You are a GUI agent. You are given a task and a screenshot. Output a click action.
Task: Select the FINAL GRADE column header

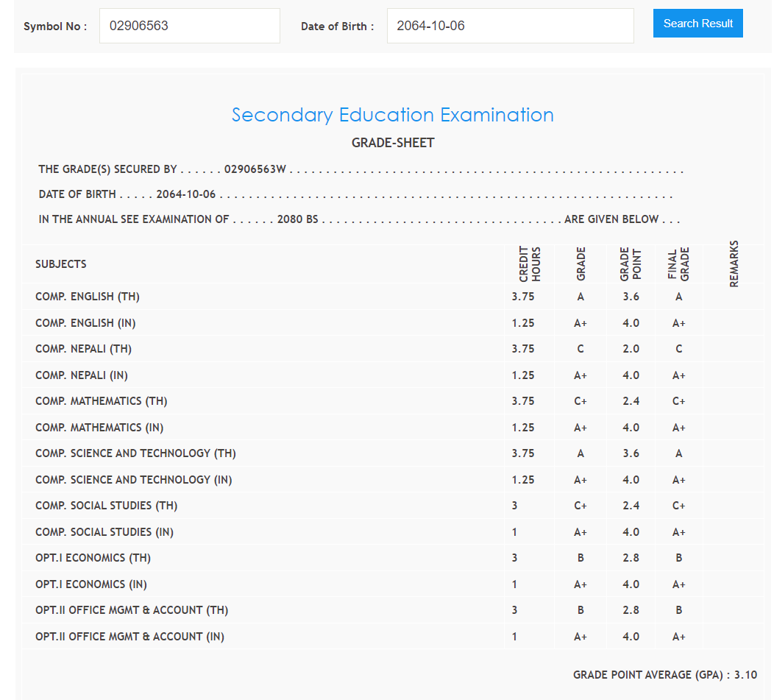coord(678,264)
